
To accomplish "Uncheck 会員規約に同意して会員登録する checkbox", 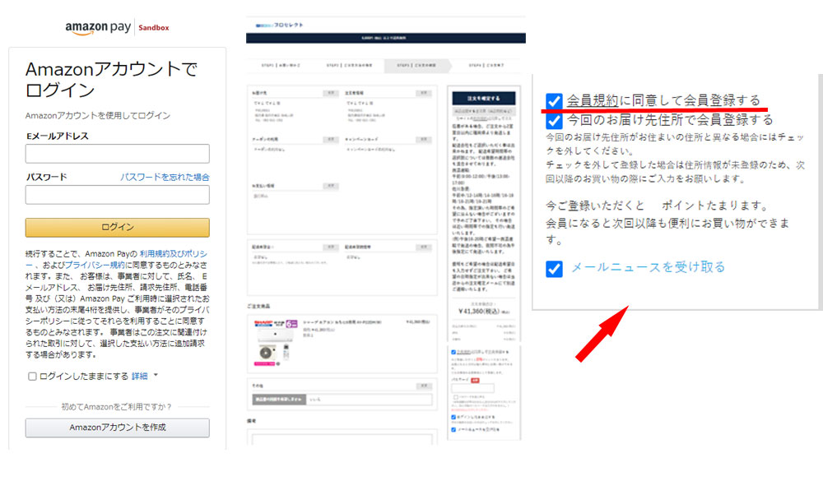I will click(x=554, y=100).
